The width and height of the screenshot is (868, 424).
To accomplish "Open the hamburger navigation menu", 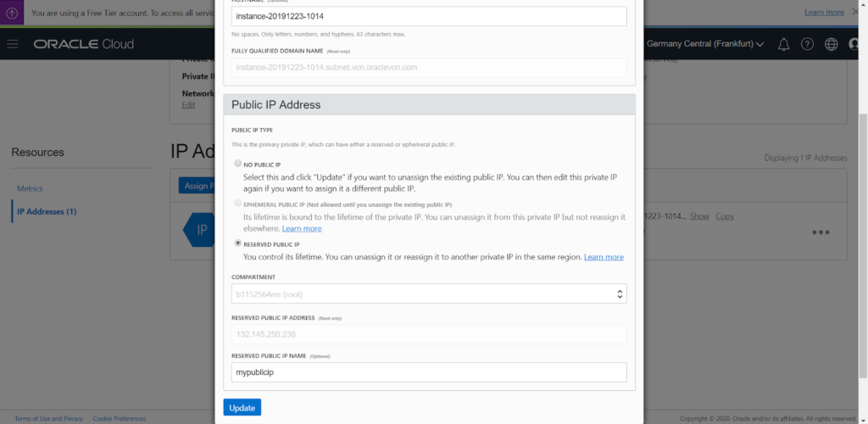I will (x=12, y=44).
